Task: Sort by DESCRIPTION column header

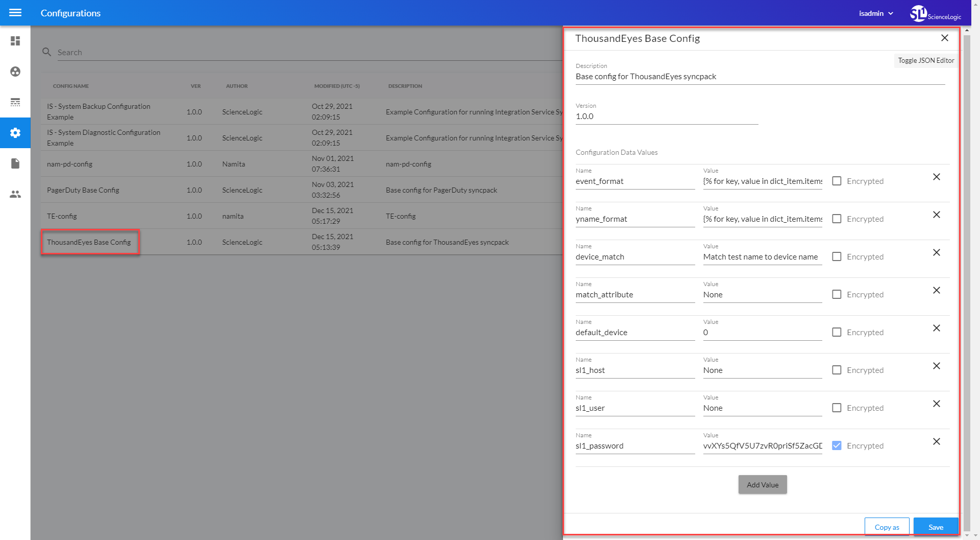Action: tap(405, 86)
